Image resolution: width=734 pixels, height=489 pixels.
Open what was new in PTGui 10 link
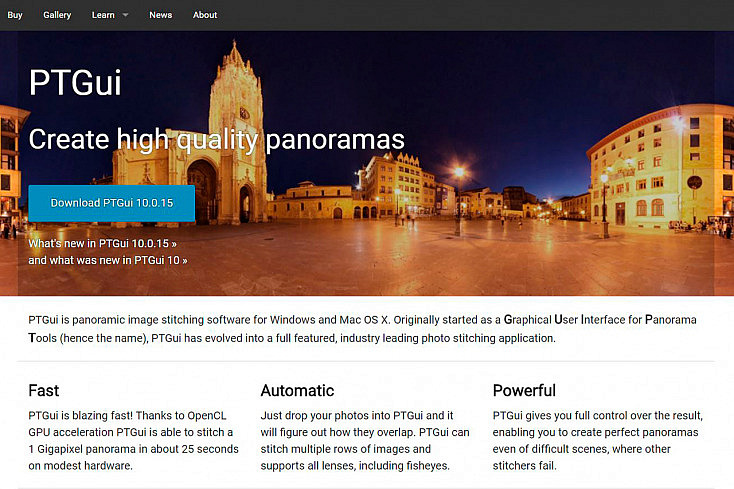pyautogui.click(x=108, y=260)
